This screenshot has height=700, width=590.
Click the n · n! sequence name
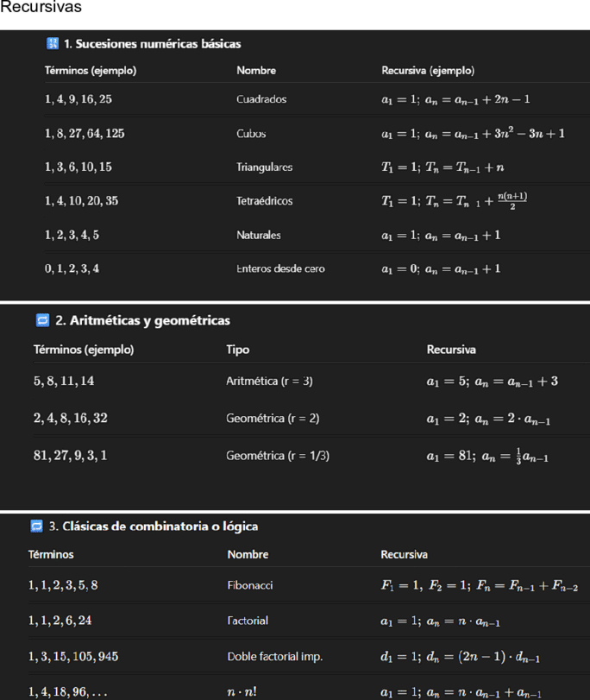point(242,692)
